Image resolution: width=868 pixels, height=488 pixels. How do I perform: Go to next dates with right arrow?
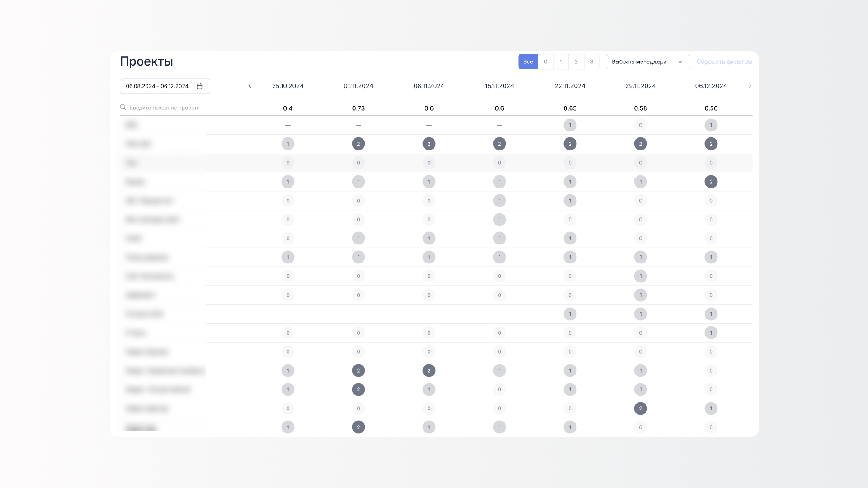750,86
